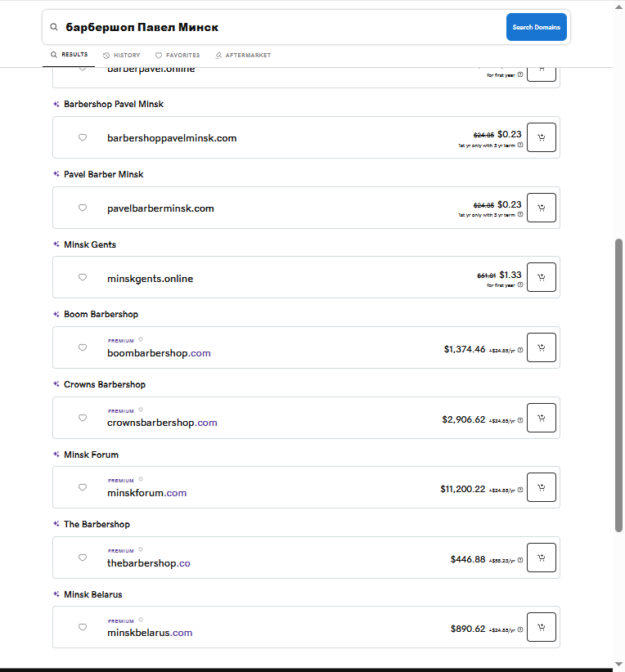Open the Favorites tab

(x=178, y=56)
